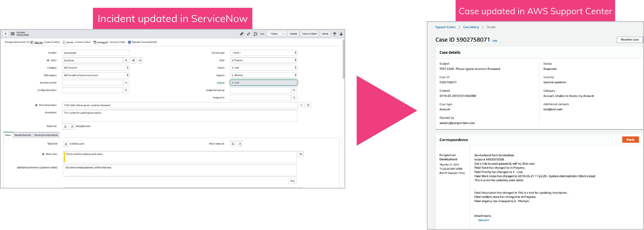The width and height of the screenshot is (644, 230).
Task: Open the personalize form sliders icon
Action: (x=255, y=34)
